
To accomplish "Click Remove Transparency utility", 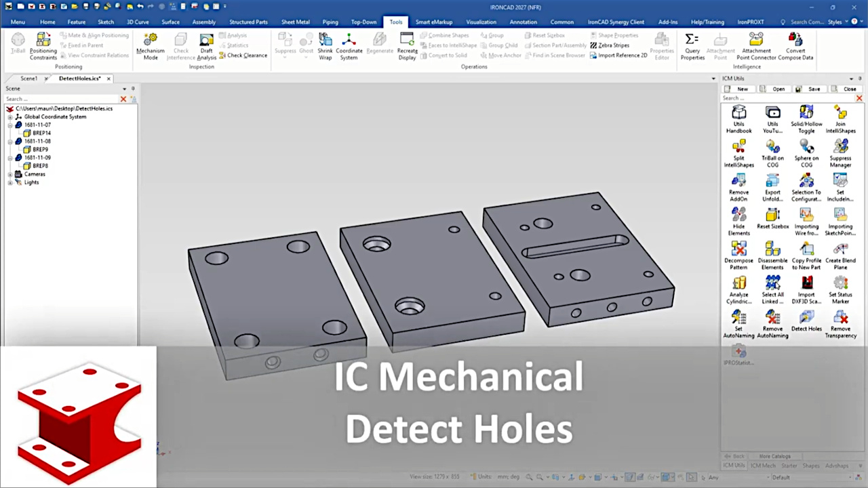I will click(x=840, y=324).
